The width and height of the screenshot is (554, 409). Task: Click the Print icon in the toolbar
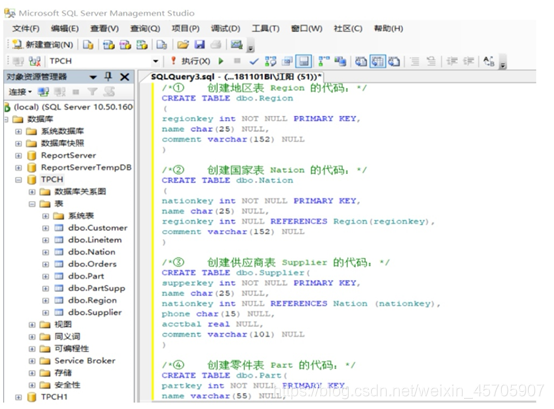(216, 45)
